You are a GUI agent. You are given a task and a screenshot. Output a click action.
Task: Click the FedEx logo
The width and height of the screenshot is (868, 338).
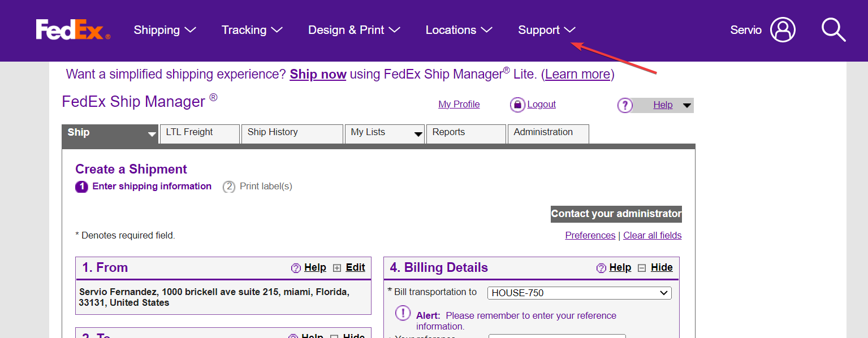tap(73, 30)
